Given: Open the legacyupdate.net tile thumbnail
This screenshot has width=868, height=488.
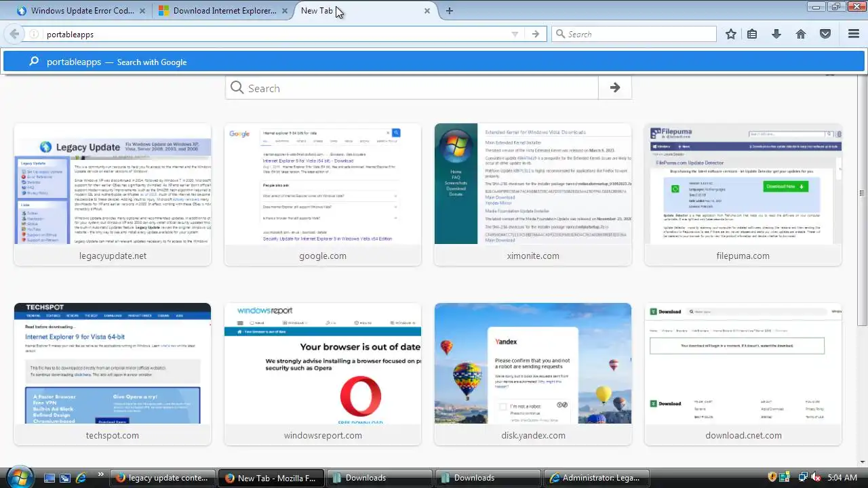Looking at the screenshot, I should point(113,184).
